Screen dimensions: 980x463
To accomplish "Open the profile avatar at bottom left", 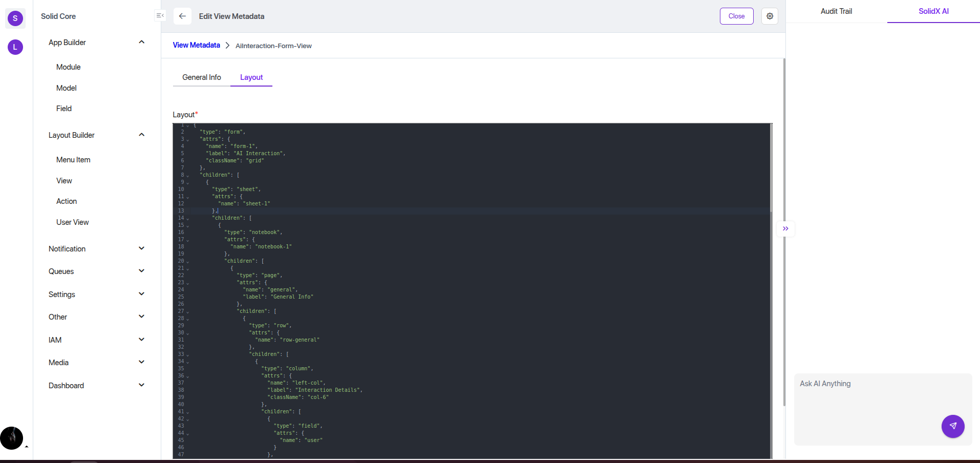I will point(12,438).
